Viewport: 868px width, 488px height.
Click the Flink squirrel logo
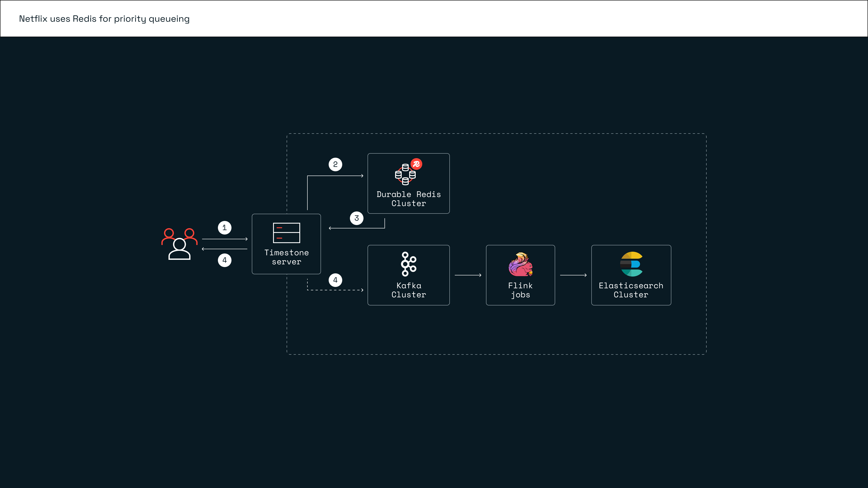coord(520,264)
